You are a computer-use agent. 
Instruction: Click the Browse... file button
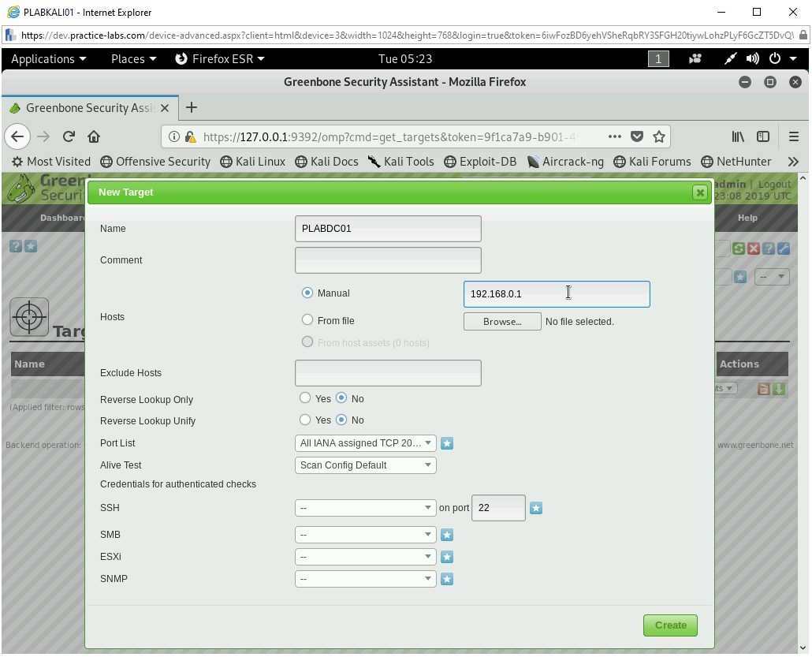[x=502, y=322]
